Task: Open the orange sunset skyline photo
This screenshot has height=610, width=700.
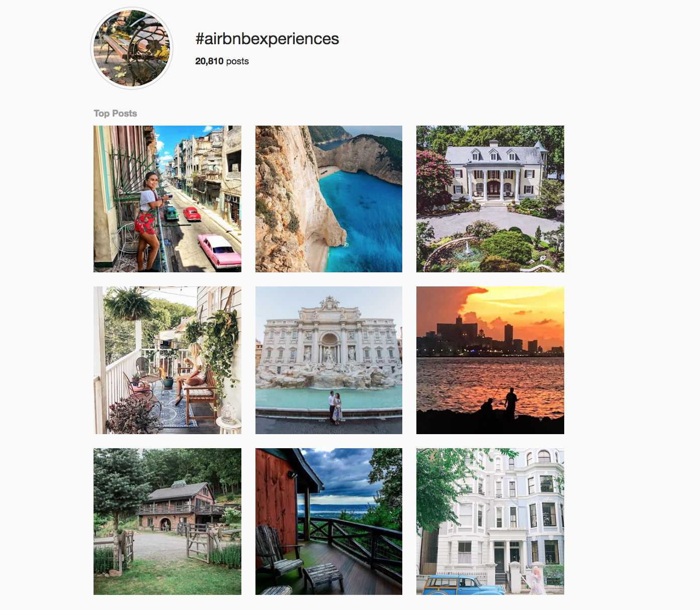Action: pos(490,360)
